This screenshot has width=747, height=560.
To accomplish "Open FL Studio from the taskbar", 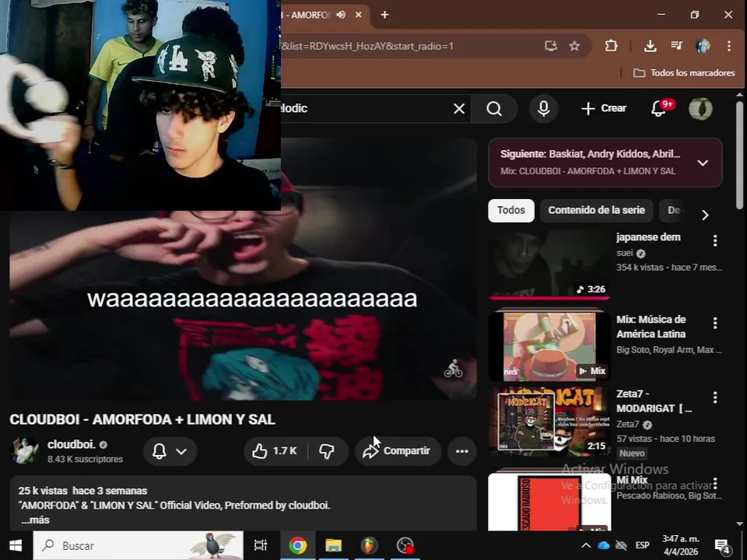I will point(369,545).
